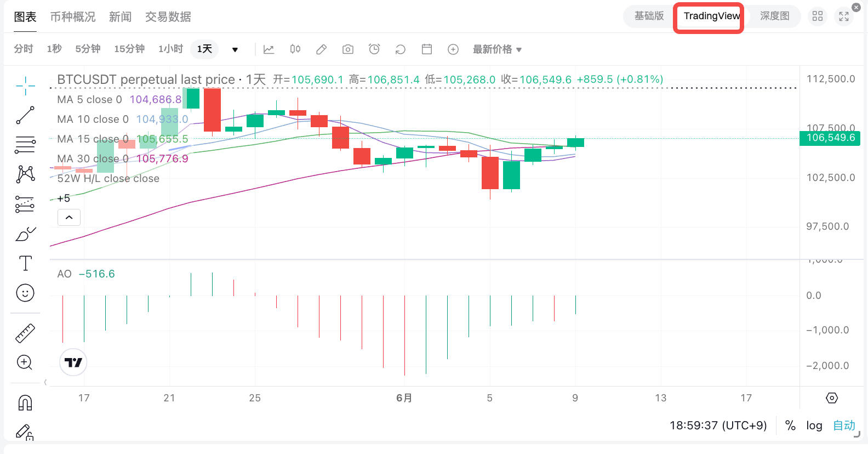Pick the ruler measure tool

tap(25, 333)
